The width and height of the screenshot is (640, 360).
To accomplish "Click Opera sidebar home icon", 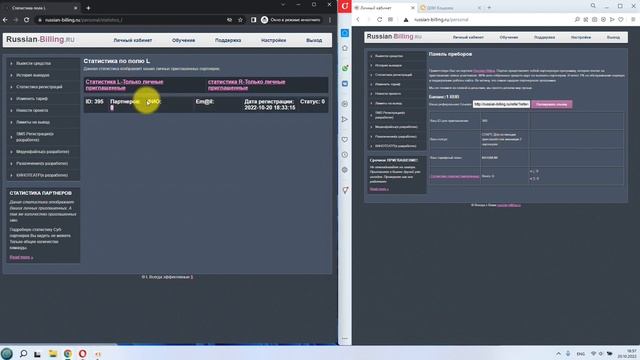I will point(345,48).
